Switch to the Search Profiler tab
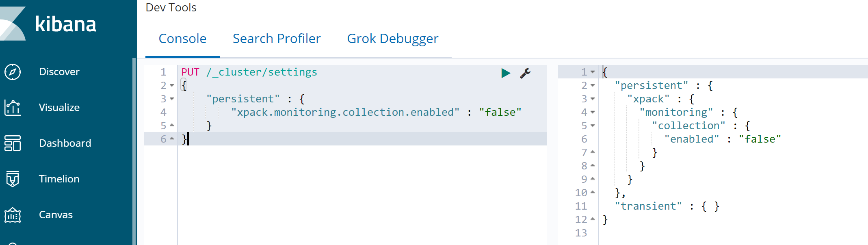868x245 pixels. [x=277, y=39]
